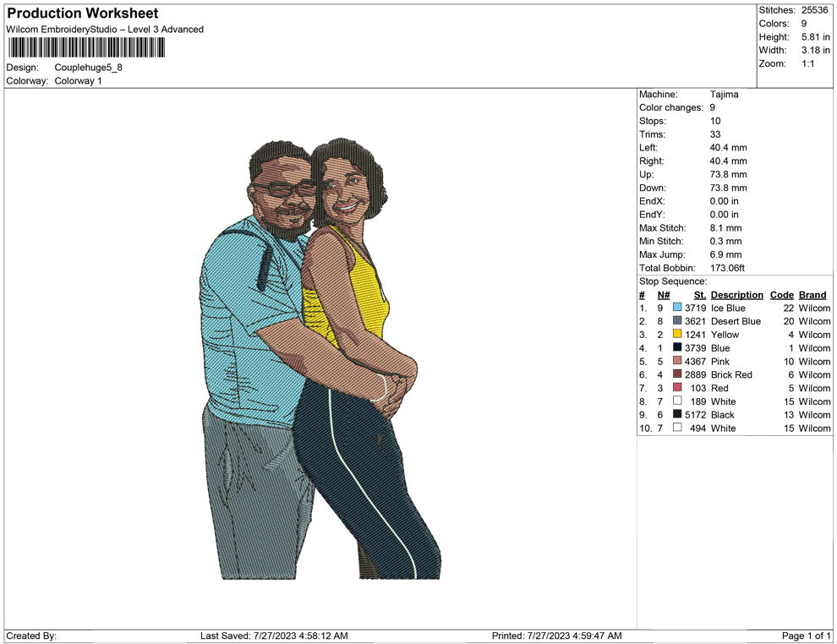This screenshot has height=644, width=837.
Task: Click the Black thread color swatch
Action: click(x=677, y=414)
